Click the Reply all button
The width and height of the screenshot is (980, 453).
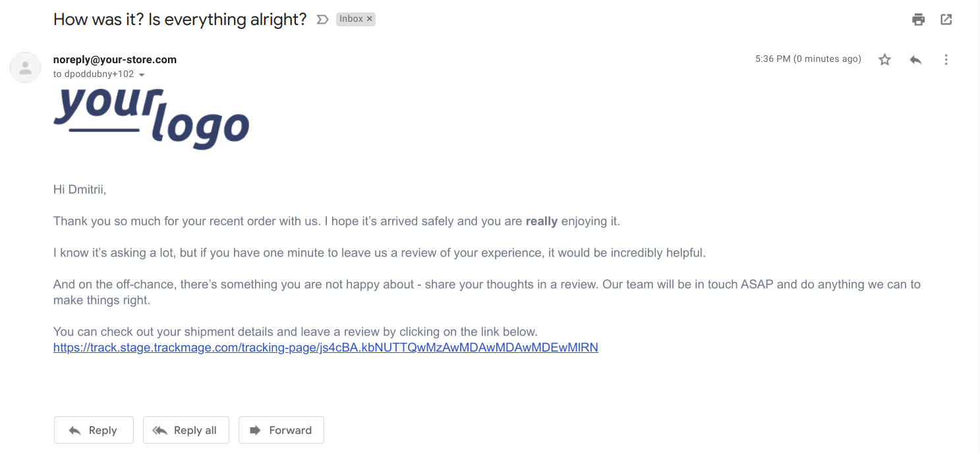coord(186,430)
